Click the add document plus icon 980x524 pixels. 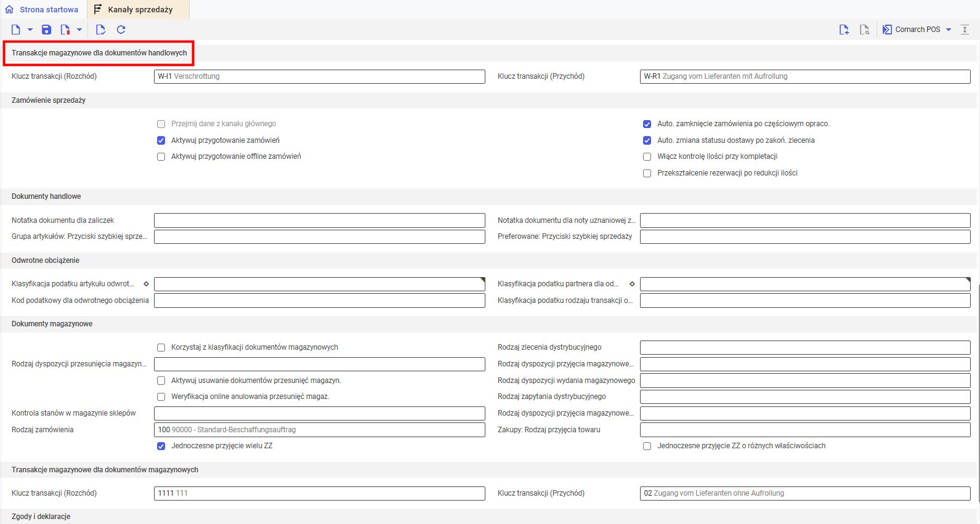tap(844, 30)
